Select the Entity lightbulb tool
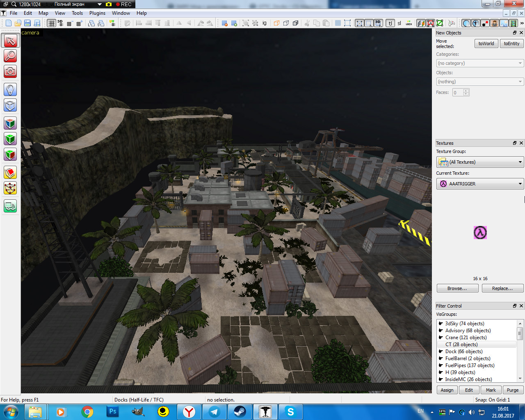The height and width of the screenshot is (420, 525). tap(10, 89)
